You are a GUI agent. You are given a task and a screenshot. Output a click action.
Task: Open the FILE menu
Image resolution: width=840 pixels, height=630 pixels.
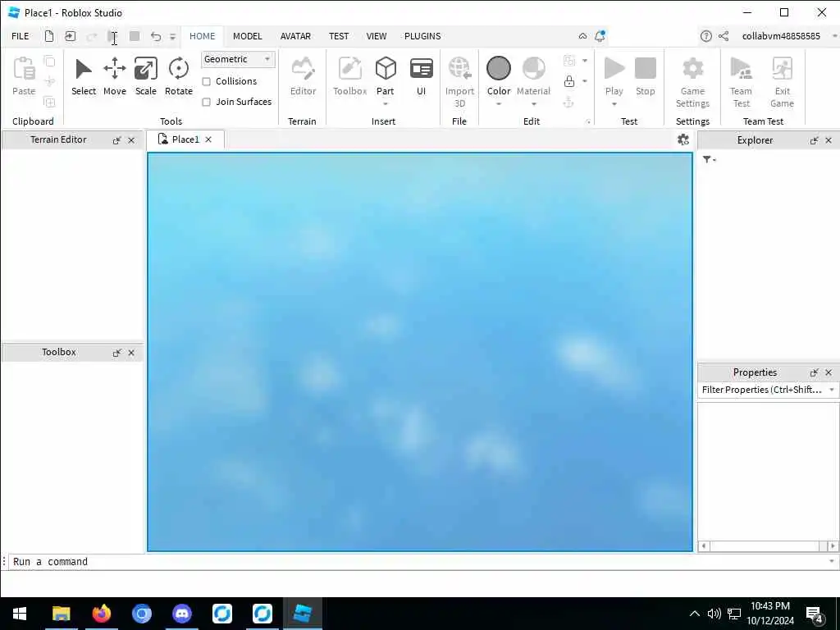(21, 36)
